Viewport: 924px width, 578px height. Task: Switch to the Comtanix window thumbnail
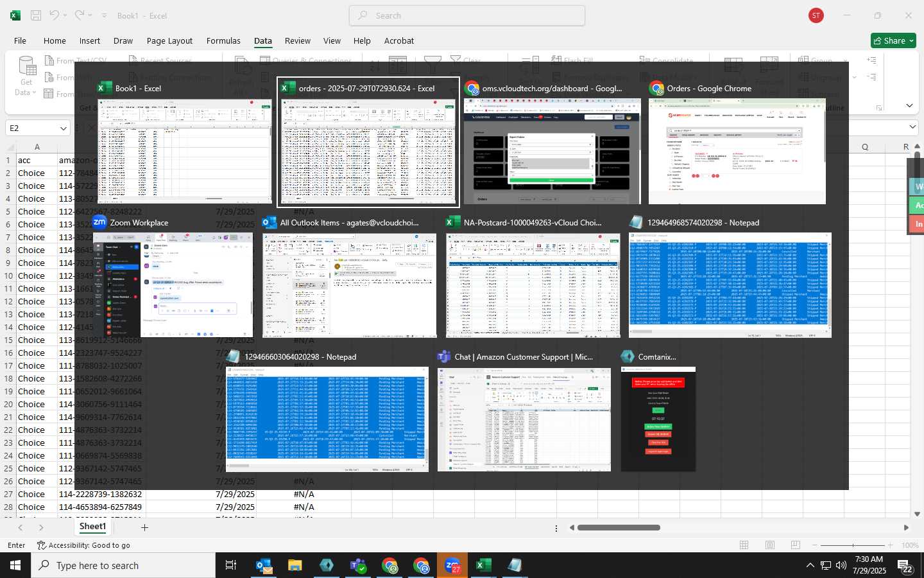pos(658,411)
